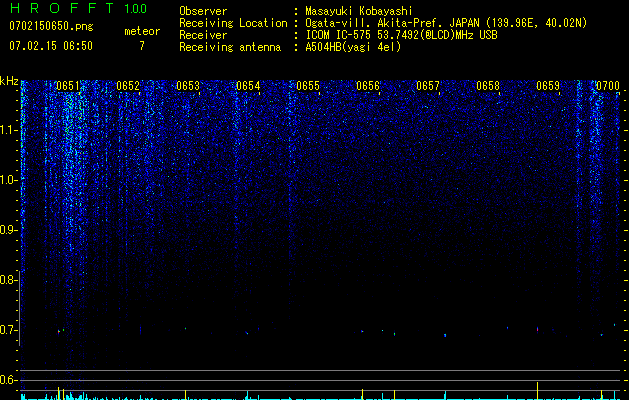629x400 pixels.
Task: Click the 0.8 frequency axis label
Action: (x=8, y=280)
